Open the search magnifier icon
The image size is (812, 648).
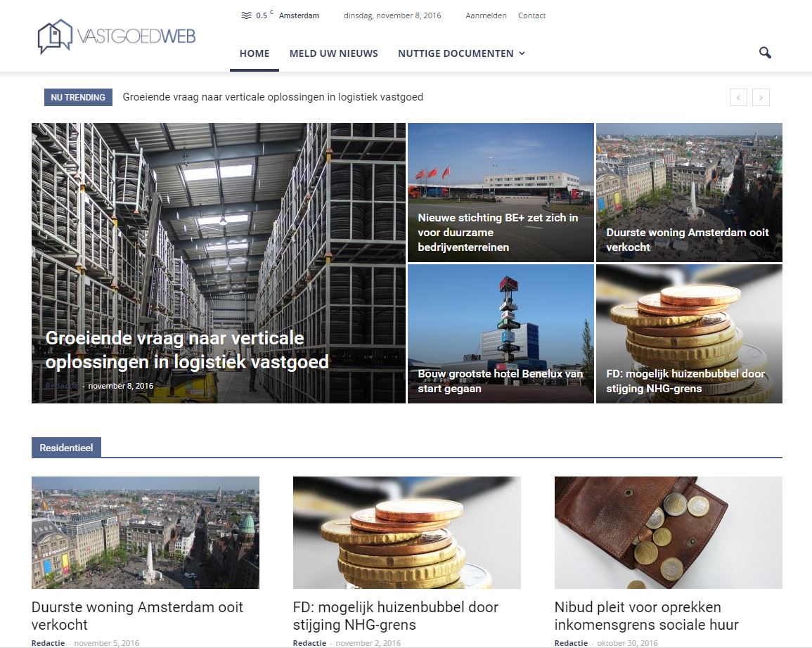(x=765, y=53)
